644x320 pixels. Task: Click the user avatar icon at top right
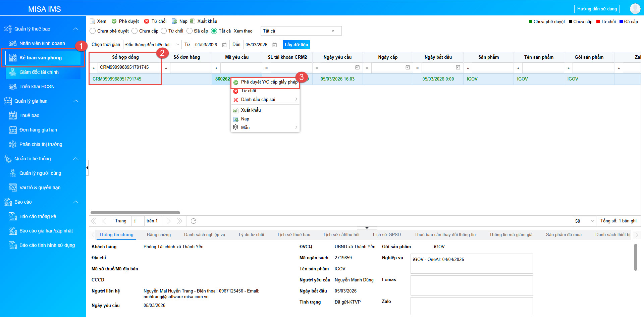click(x=635, y=9)
